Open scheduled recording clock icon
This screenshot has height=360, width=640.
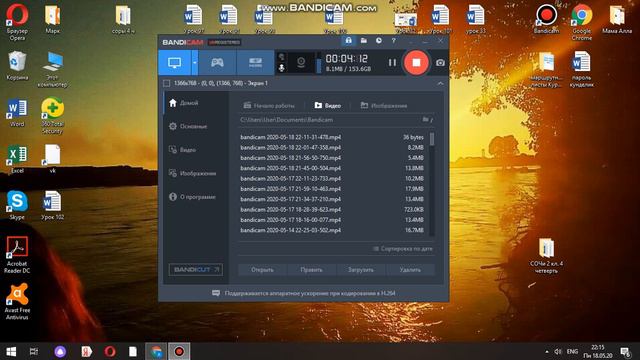[379, 40]
